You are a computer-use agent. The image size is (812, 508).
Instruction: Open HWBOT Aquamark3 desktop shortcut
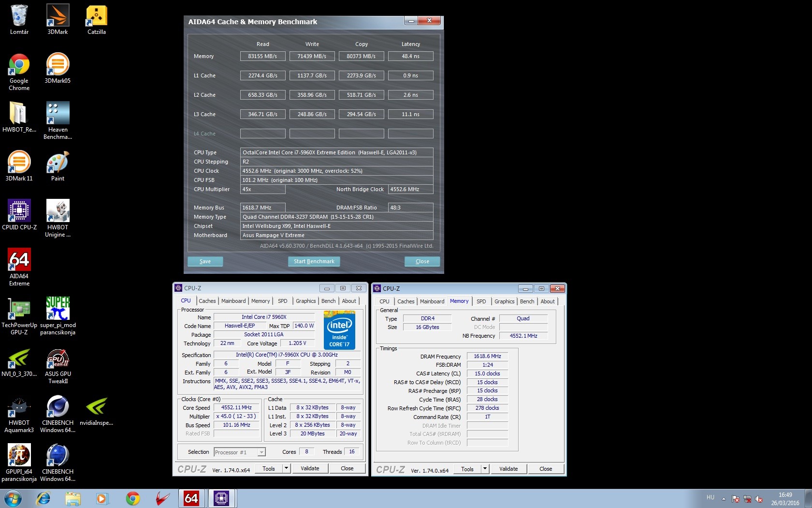click(19, 414)
